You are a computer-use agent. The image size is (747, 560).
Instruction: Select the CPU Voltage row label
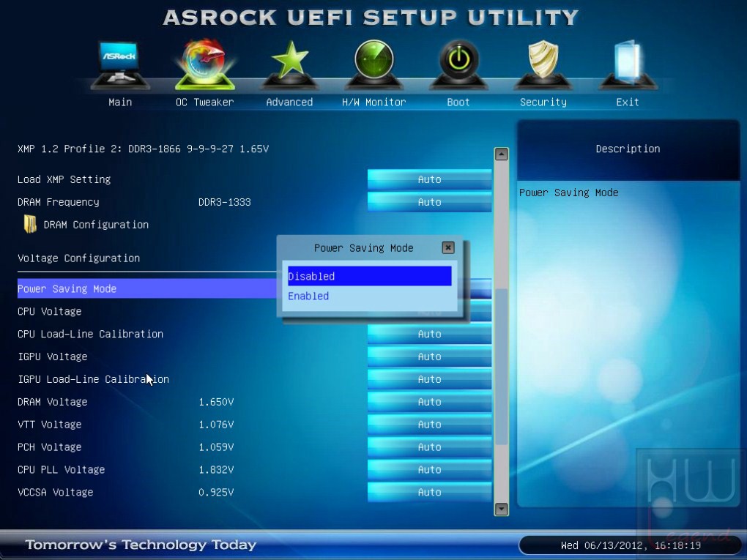(50, 311)
